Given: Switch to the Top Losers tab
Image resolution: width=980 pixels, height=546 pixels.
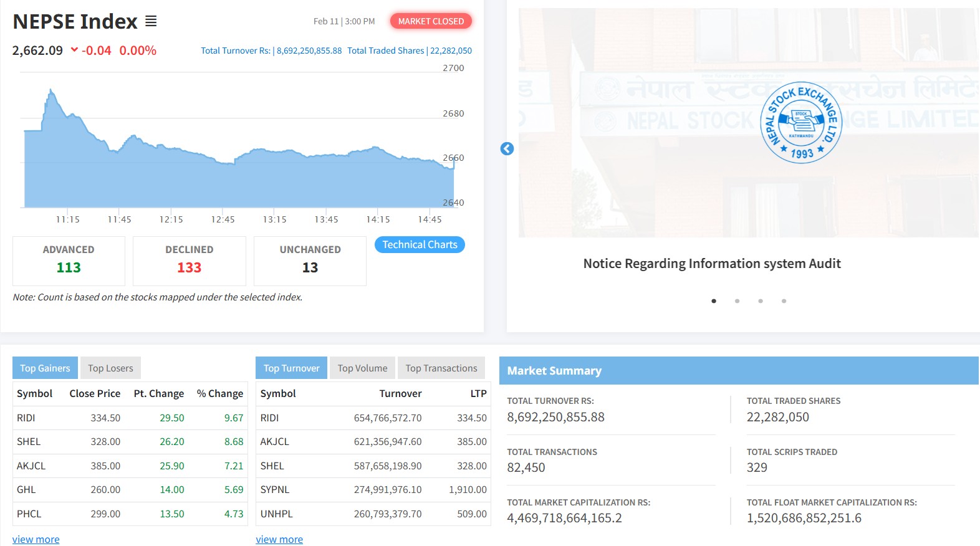Looking at the screenshot, I should (110, 368).
